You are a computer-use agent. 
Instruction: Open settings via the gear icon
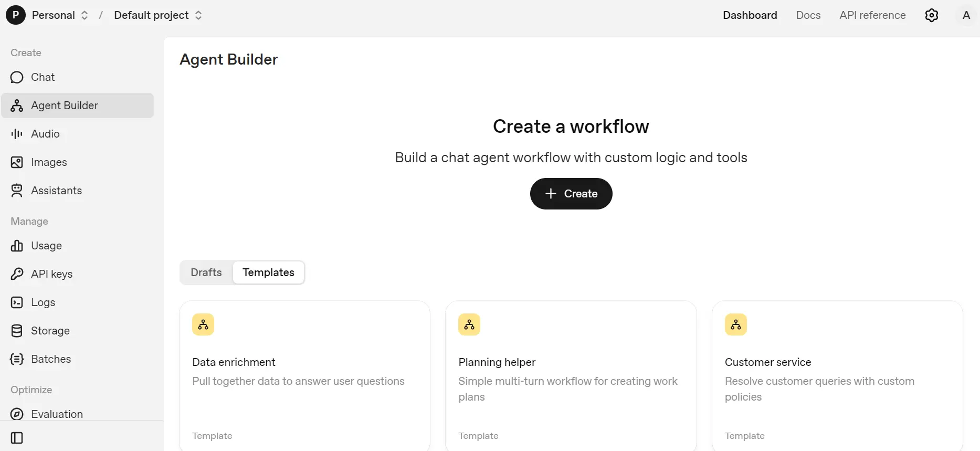pos(932,15)
